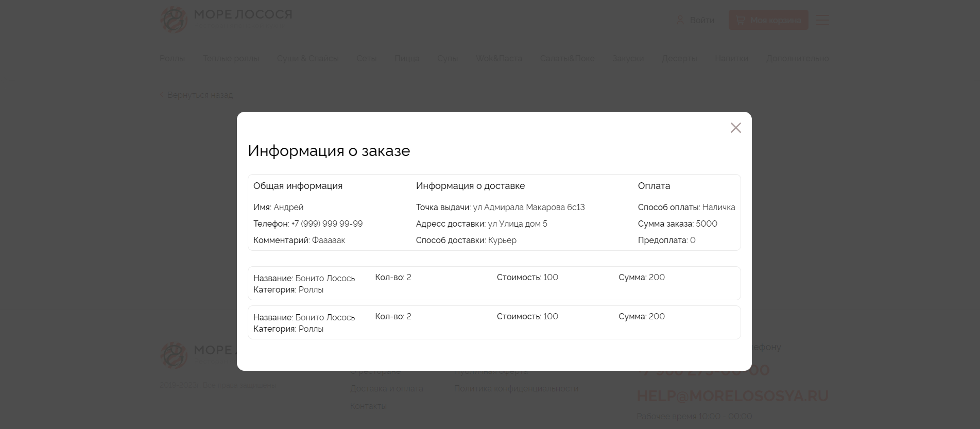Open Десерты category
Screen dimensions: 980x429
[x=679, y=58]
